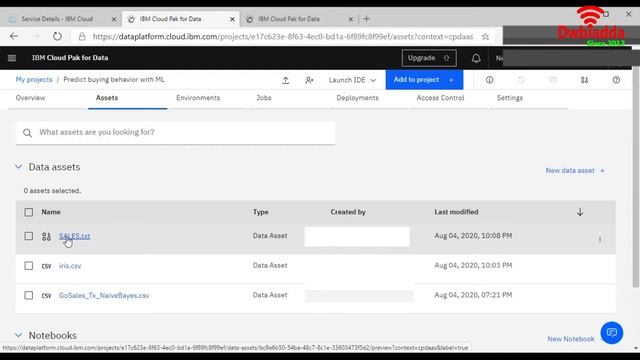The image size is (640, 360).
Task: Open a new browser tab with the plus icon
Action: [367, 19]
